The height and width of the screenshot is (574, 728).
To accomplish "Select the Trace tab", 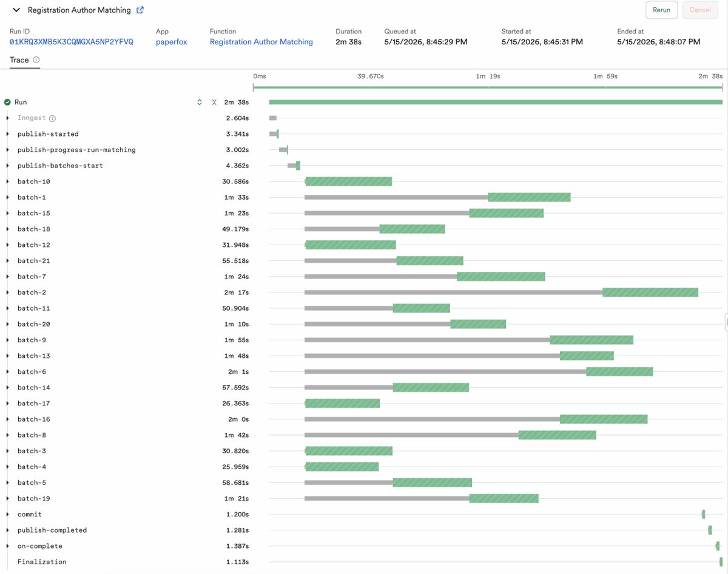I will tap(19, 60).
